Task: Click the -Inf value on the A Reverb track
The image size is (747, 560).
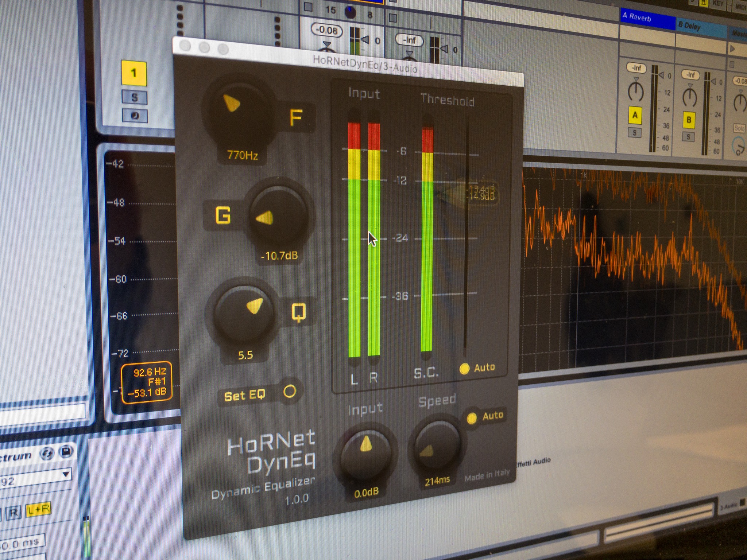Action: click(636, 68)
